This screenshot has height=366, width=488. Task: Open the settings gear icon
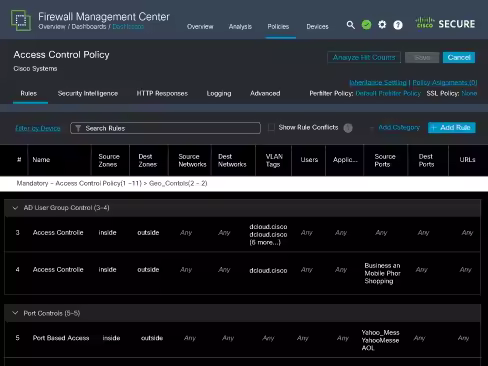382,25
